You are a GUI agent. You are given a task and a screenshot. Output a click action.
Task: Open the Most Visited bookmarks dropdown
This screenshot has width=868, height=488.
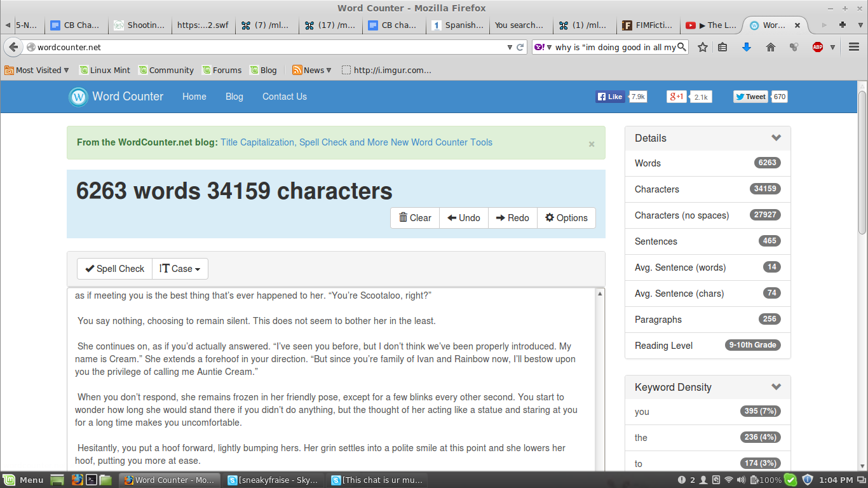(x=37, y=70)
